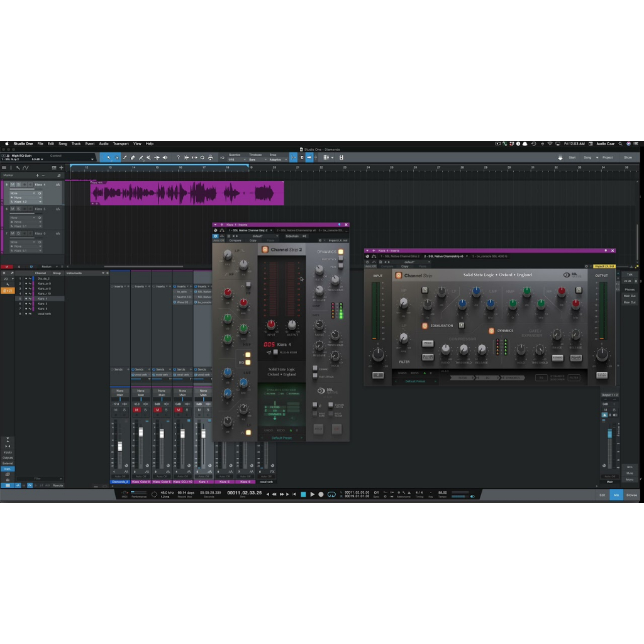Click the orange power icon beside Channel Strip

tap(398, 275)
